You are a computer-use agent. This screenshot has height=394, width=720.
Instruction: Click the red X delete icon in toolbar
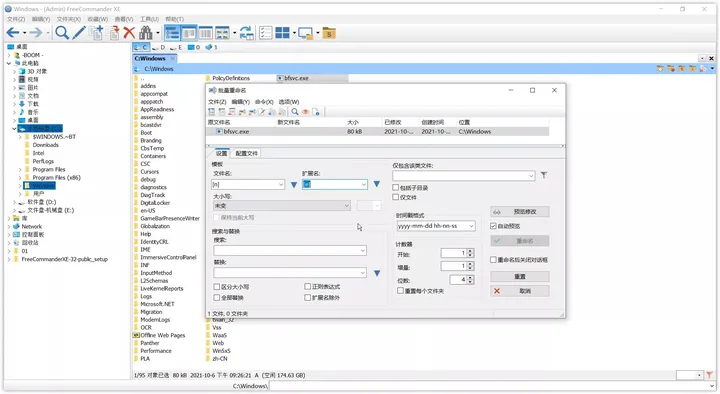[x=129, y=33]
